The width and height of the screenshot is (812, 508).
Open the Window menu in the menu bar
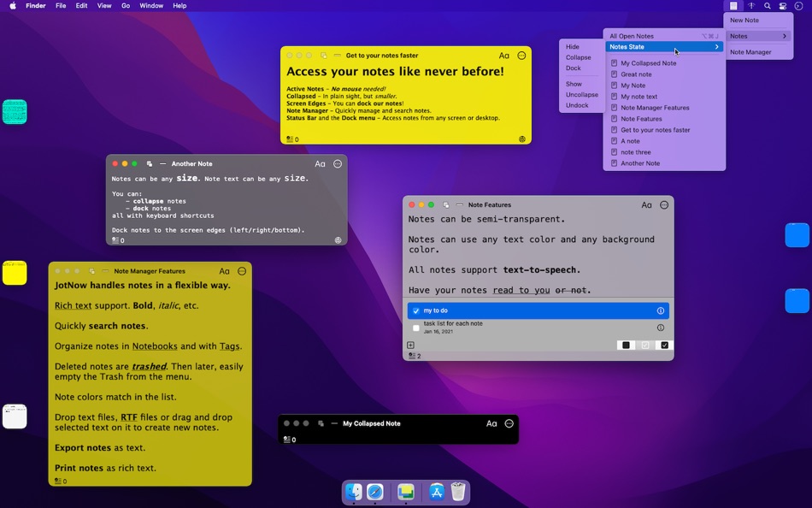pyautogui.click(x=151, y=6)
